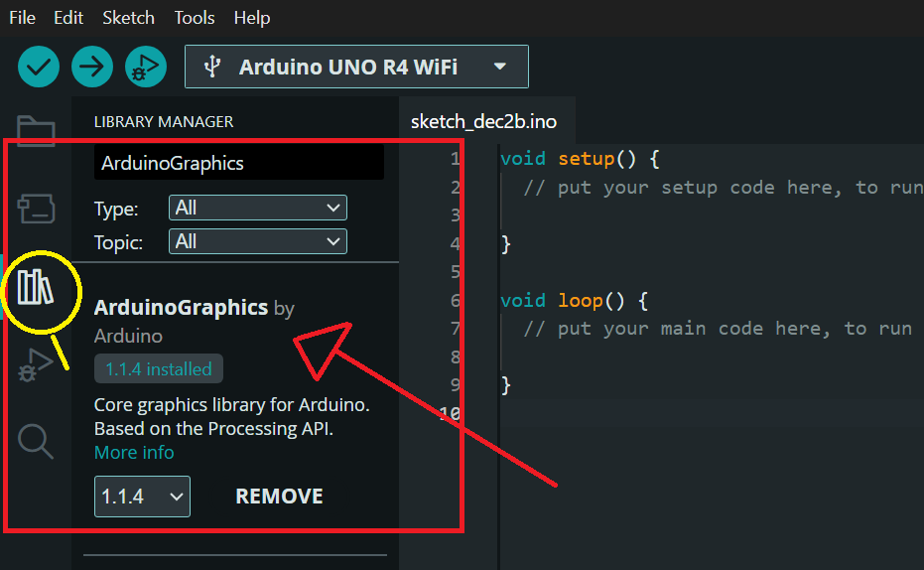
Task: Click the library search field containing ArduinoGraphics
Action: [x=238, y=163]
